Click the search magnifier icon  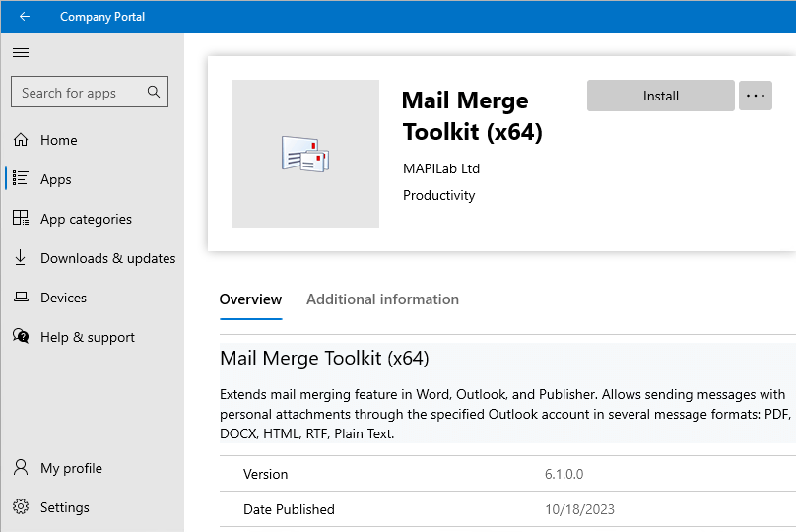154,93
